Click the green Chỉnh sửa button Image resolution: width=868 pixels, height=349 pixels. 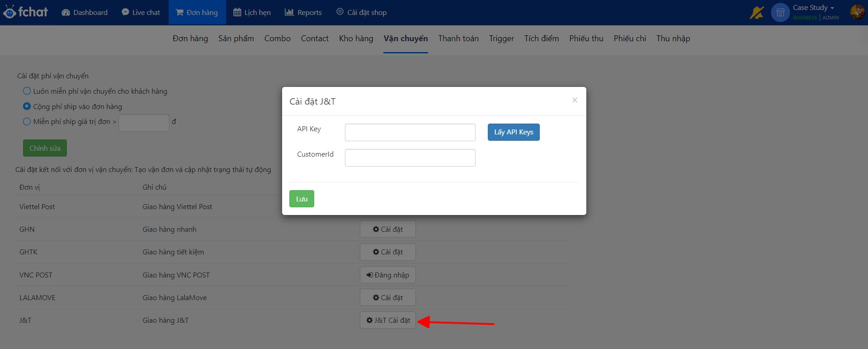point(45,148)
